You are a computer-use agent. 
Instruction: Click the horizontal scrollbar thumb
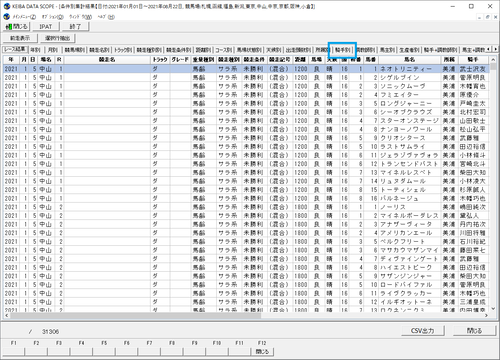pos(136,315)
